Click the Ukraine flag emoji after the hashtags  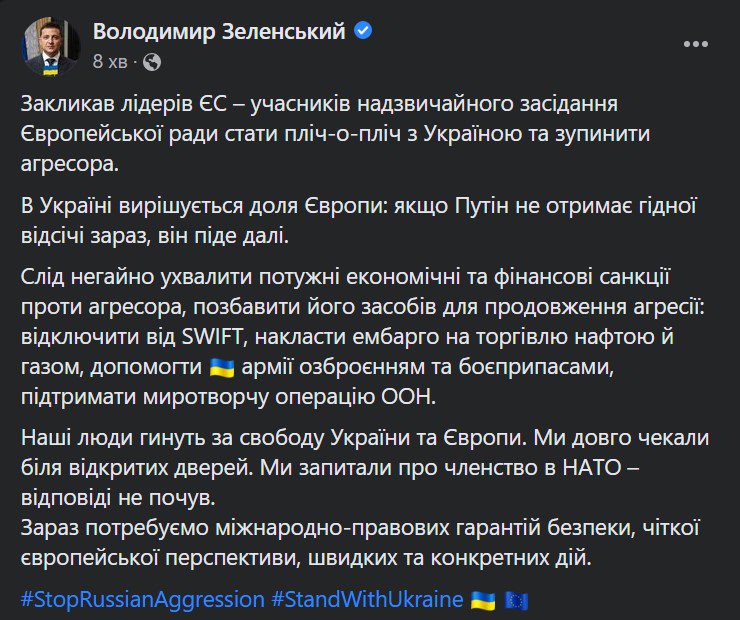(483, 601)
